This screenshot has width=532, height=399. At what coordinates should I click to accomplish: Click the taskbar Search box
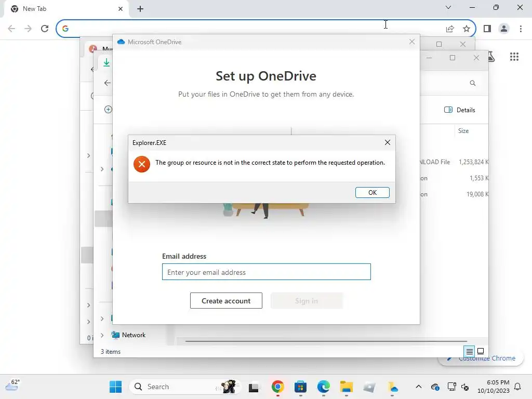pos(185,387)
